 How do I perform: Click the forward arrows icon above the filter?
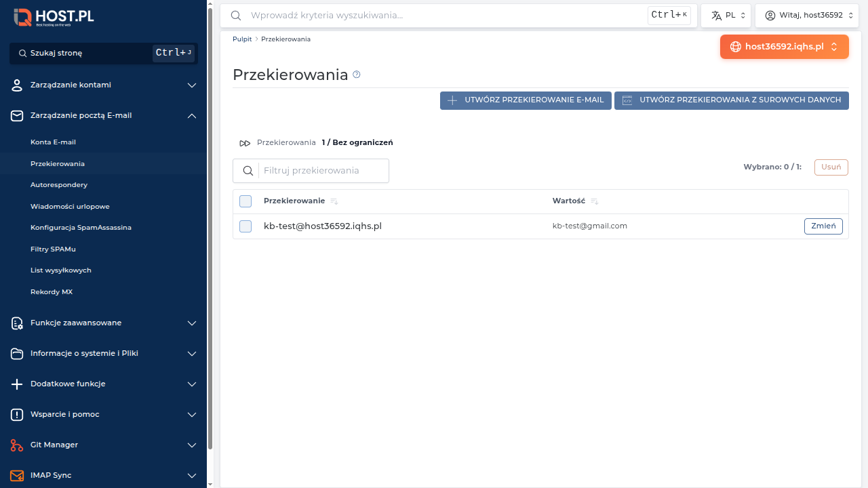(245, 143)
